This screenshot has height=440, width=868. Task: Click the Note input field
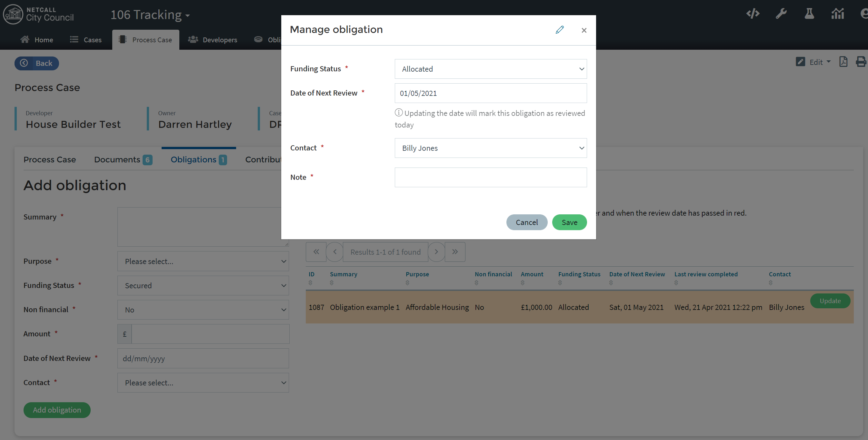pos(490,177)
